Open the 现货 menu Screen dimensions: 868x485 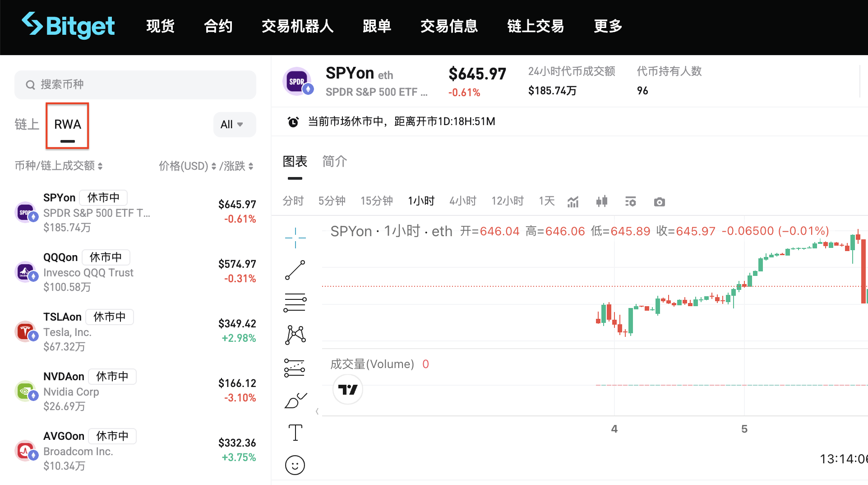[x=160, y=26]
